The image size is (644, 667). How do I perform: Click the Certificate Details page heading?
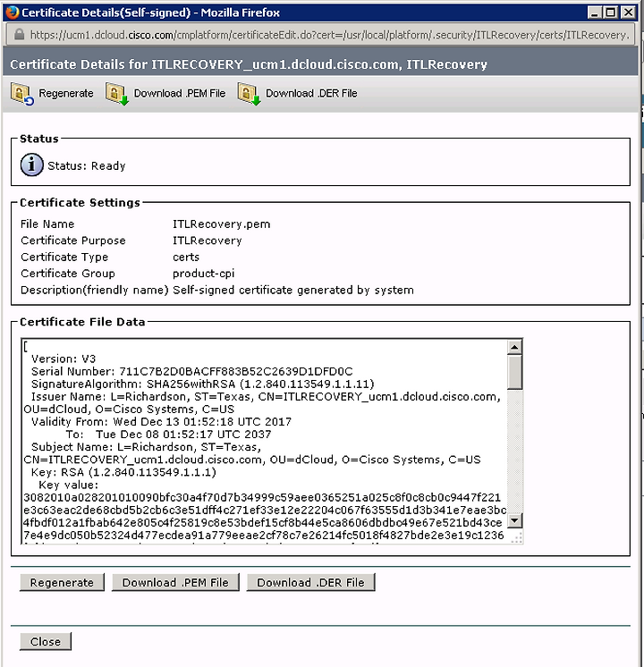[x=249, y=64]
